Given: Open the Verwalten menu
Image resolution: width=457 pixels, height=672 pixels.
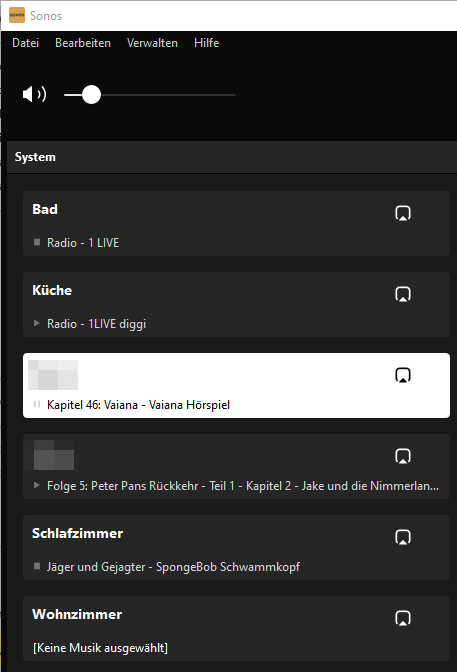Looking at the screenshot, I should (x=152, y=43).
